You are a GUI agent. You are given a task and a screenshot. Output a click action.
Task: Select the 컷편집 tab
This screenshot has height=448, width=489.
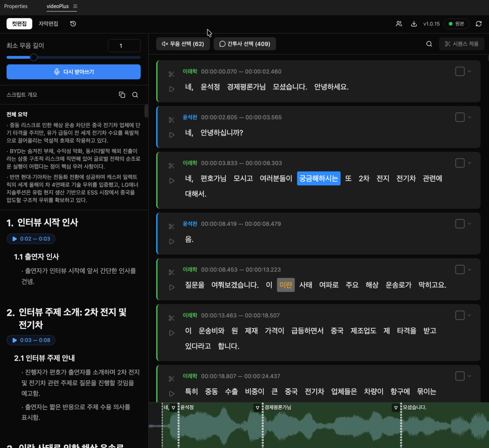tap(19, 24)
